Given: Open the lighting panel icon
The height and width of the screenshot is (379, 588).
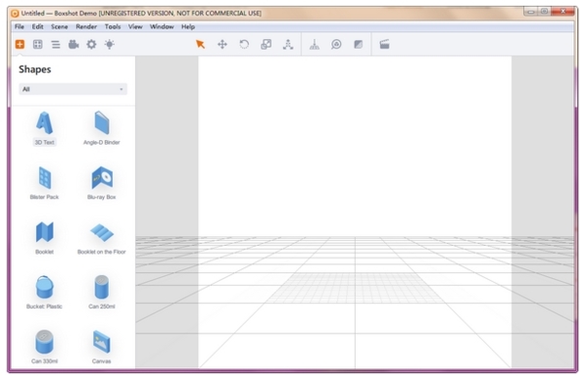Looking at the screenshot, I should coord(110,44).
